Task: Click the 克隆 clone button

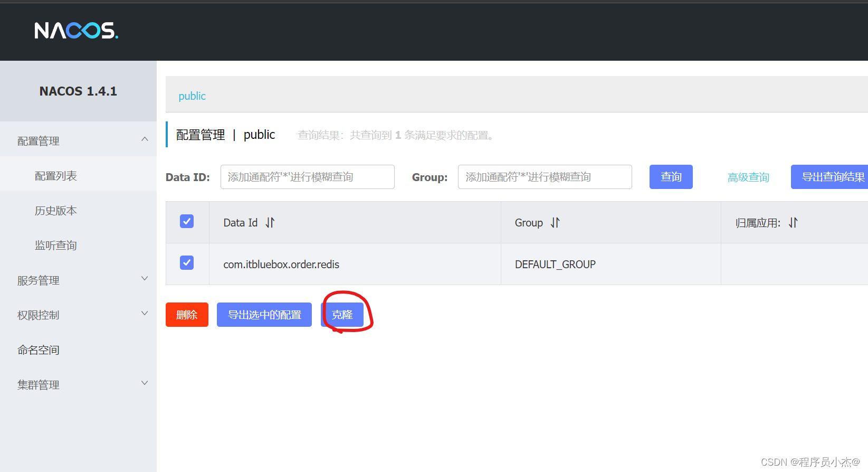Action: pos(342,315)
